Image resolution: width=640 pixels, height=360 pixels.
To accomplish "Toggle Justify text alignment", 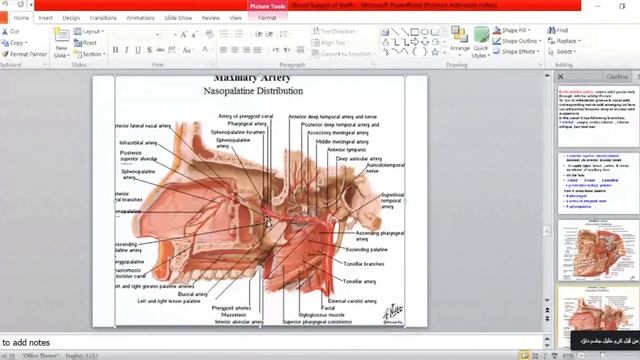I will (257, 50).
